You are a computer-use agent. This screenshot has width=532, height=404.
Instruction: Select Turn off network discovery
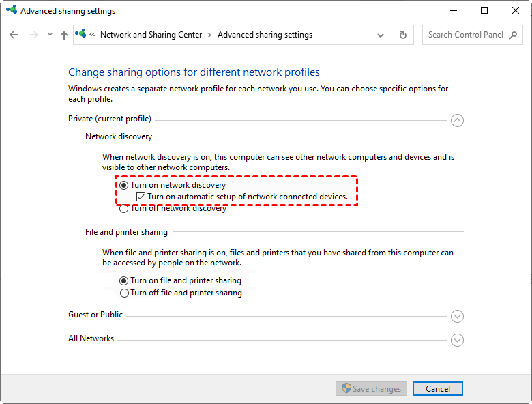click(x=124, y=209)
